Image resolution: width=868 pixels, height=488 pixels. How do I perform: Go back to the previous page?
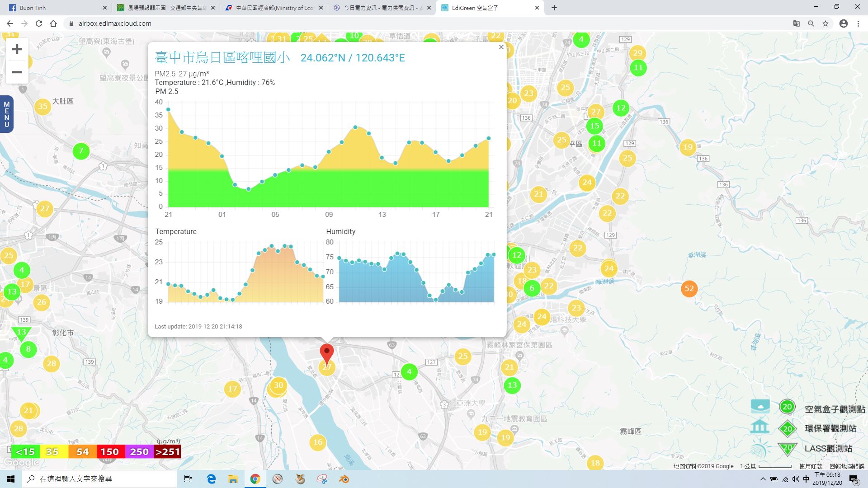[x=10, y=23]
